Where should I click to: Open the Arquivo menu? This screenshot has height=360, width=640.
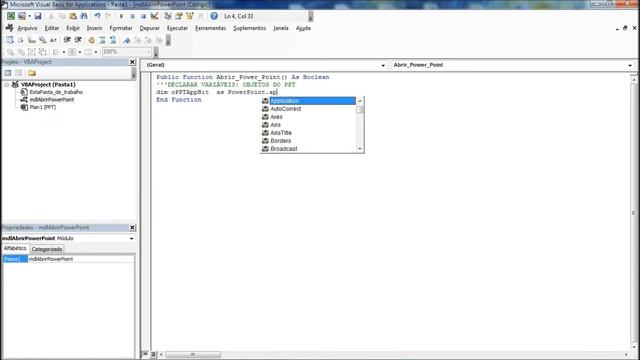click(27, 28)
